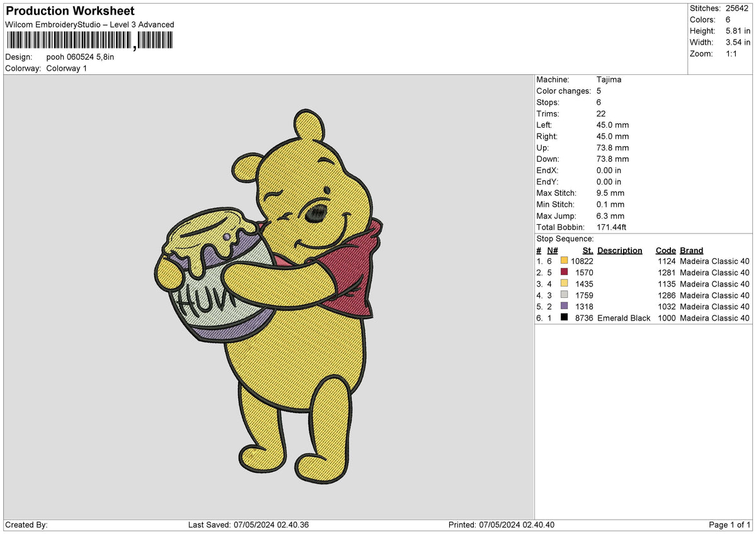Click stitch count 1318 in stop sequence
Screen dimensions: 756x534
585,307
